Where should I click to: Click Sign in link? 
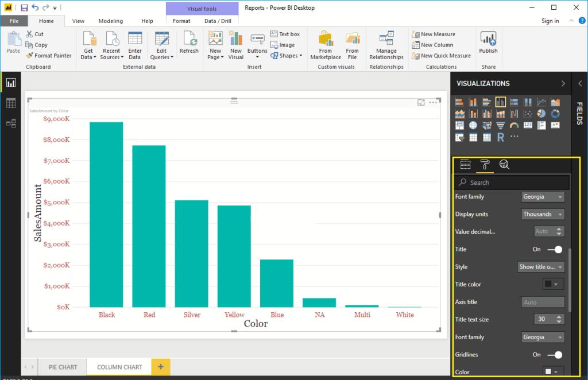click(x=550, y=21)
